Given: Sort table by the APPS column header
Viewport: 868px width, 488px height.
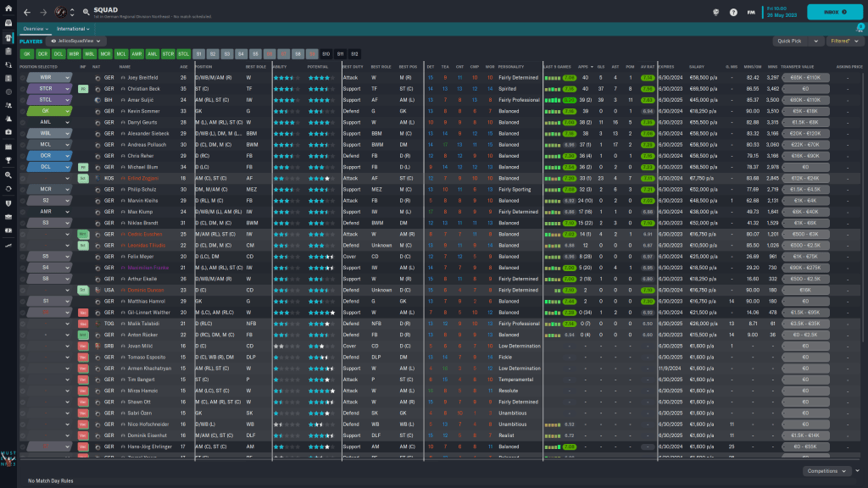Looking at the screenshot, I should 584,66.
